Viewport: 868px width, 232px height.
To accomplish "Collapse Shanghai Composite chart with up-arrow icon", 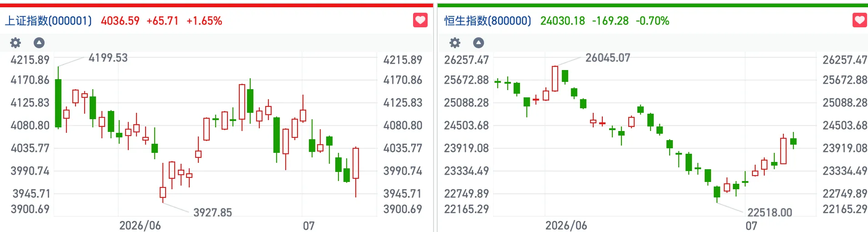I will (x=39, y=43).
